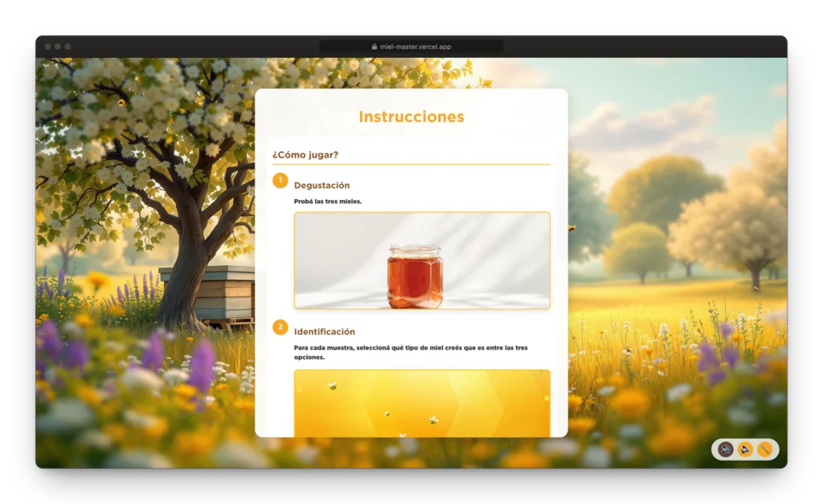Click the orange speaker sound button
Image resolution: width=823 pixels, height=504 pixels.
745,449
